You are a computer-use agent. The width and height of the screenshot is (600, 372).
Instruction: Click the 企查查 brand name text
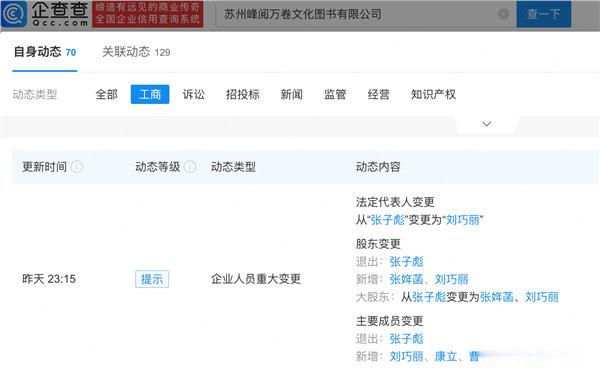click(x=60, y=11)
